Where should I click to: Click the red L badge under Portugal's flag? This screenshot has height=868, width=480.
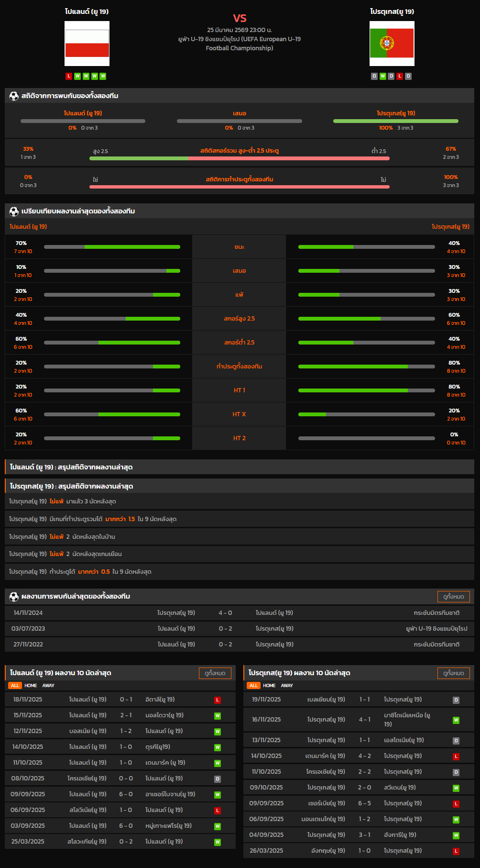tap(400, 76)
